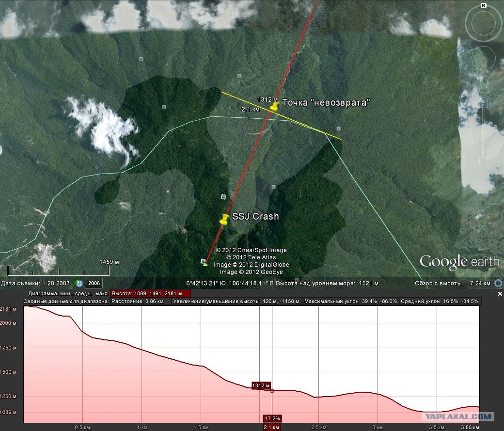Click the small place icon northeast of SSJ Crash label
The image size is (504, 431).
(x=273, y=187)
